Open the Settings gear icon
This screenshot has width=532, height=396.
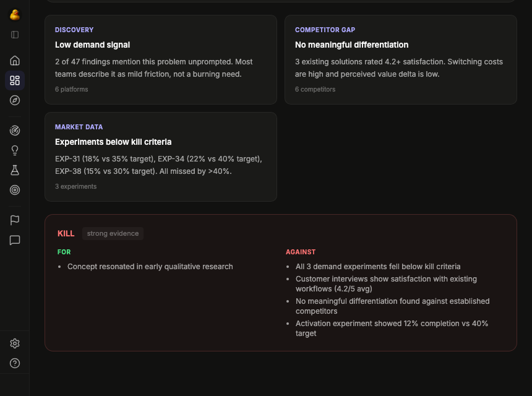pyautogui.click(x=14, y=343)
